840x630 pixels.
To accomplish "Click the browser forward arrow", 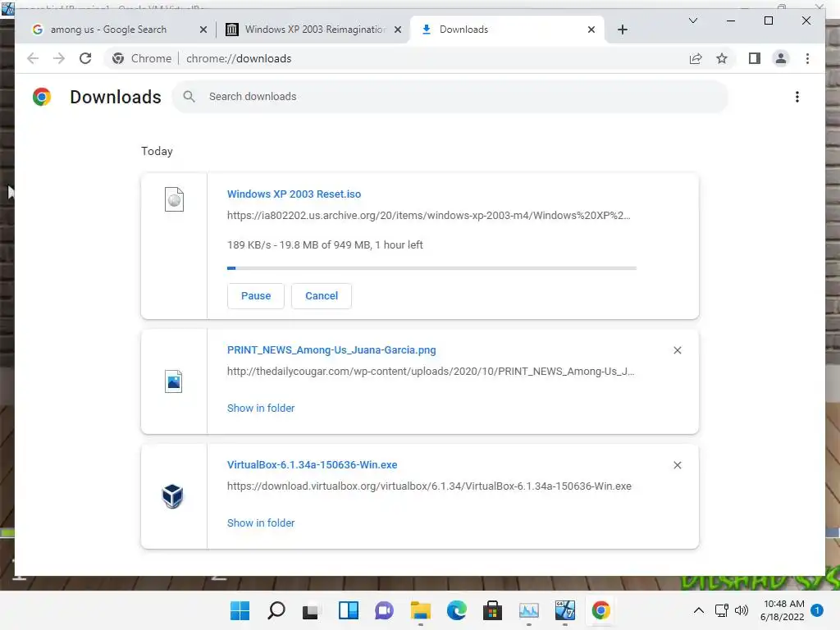I will pyautogui.click(x=59, y=58).
